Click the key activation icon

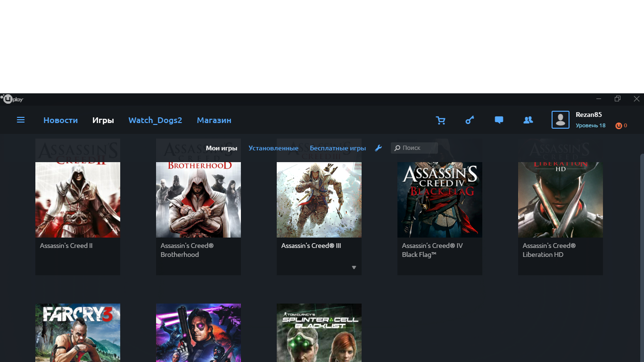point(470,120)
